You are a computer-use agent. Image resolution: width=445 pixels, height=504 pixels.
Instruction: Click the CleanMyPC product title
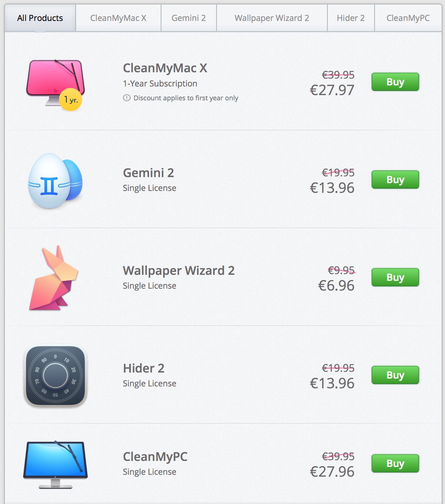pos(155,457)
